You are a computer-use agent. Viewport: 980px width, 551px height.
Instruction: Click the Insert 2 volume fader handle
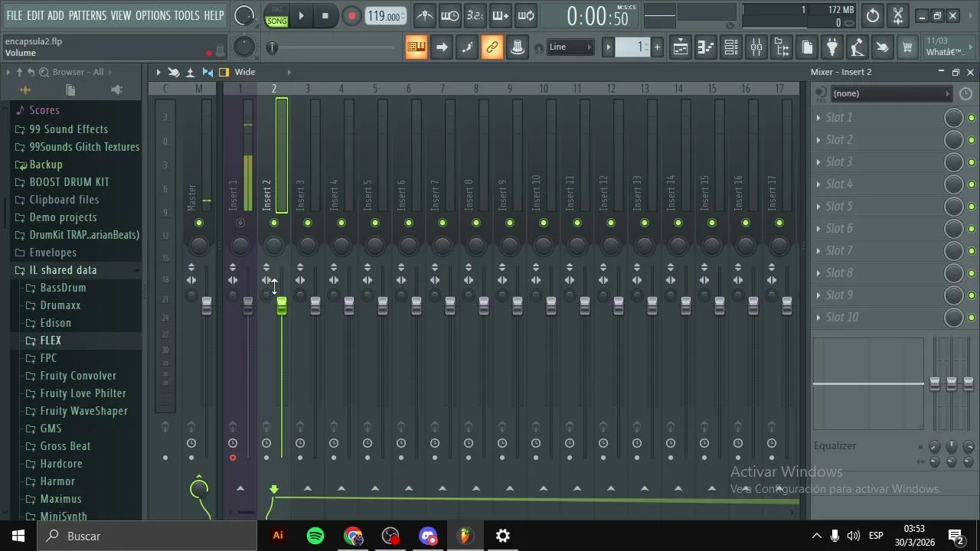282,306
